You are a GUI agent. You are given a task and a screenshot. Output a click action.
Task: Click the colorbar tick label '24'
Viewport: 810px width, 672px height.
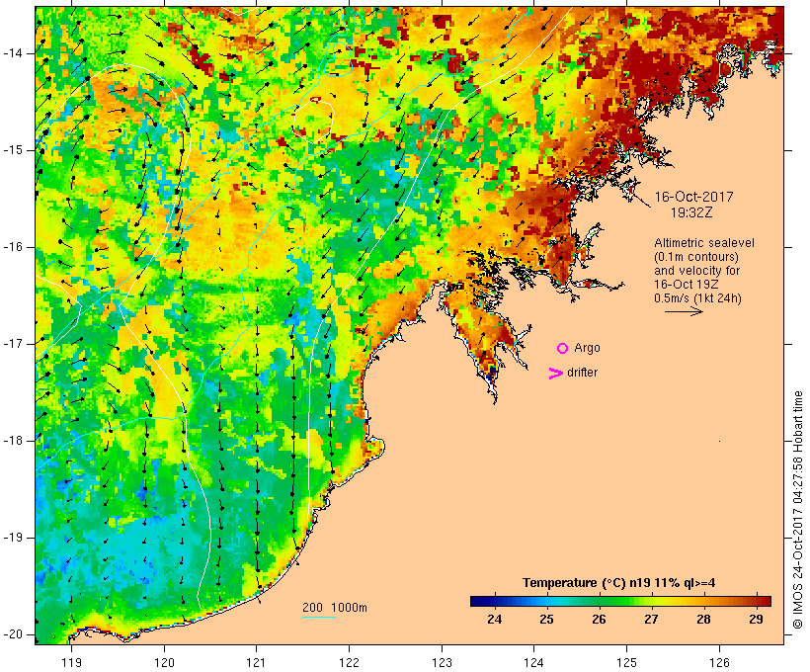(x=494, y=619)
